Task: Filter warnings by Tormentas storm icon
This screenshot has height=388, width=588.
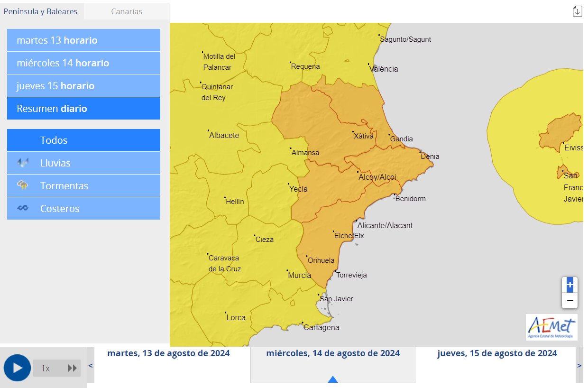Action: pos(23,186)
